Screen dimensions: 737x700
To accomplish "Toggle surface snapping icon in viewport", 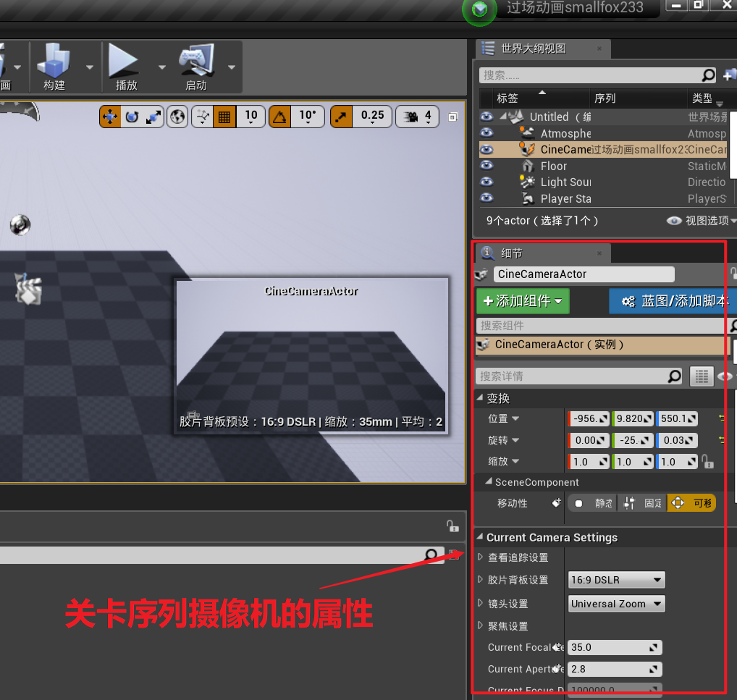I will [203, 117].
